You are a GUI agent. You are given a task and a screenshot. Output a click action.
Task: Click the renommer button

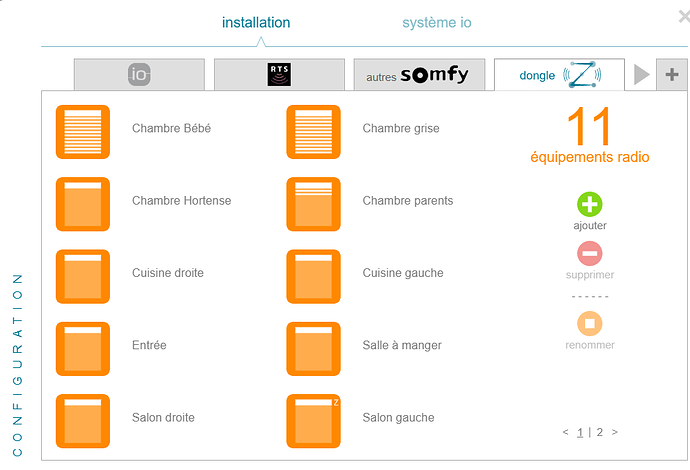pos(590,324)
